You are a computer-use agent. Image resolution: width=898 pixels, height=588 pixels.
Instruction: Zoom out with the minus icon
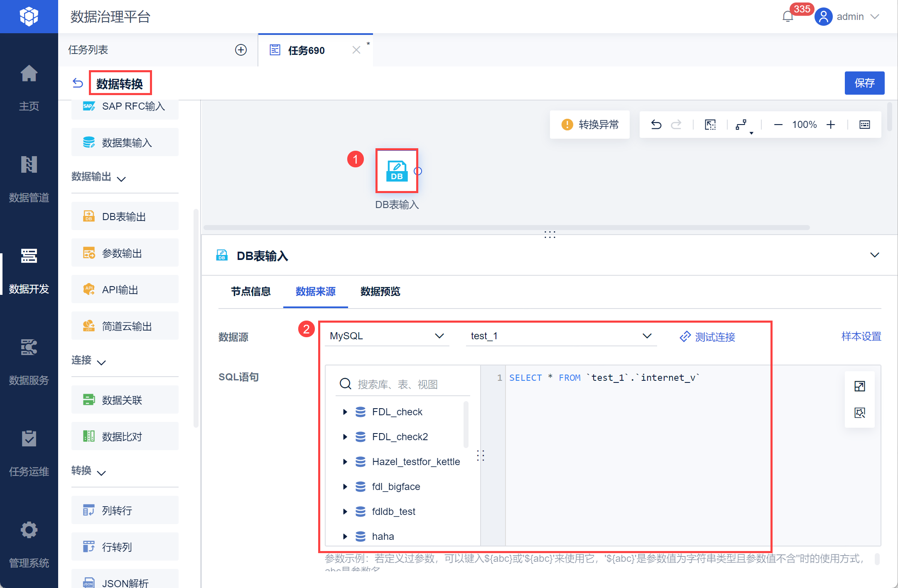pyautogui.click(x=778, y=125)
